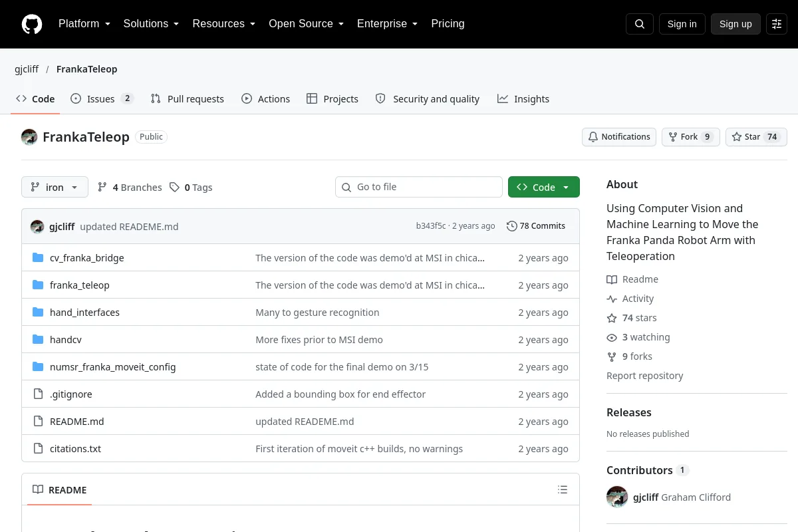Switch to the Actions tab
Screen dimensions: 798x532
coord(265,99)
